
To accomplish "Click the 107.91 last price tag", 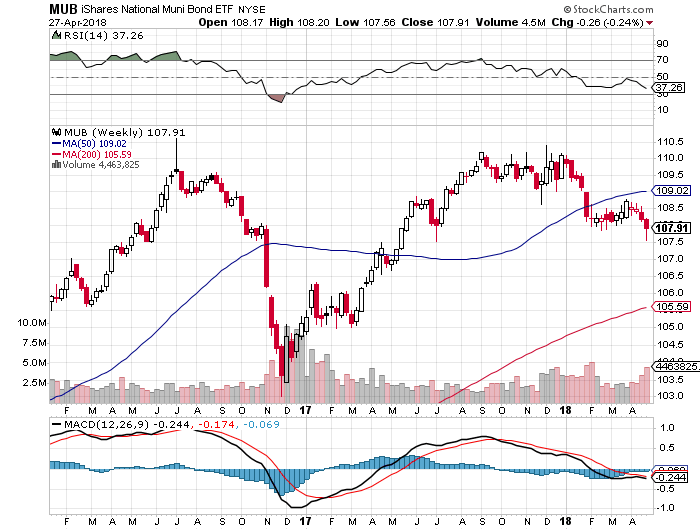I will pyautogui.click(x=671, y=229).
